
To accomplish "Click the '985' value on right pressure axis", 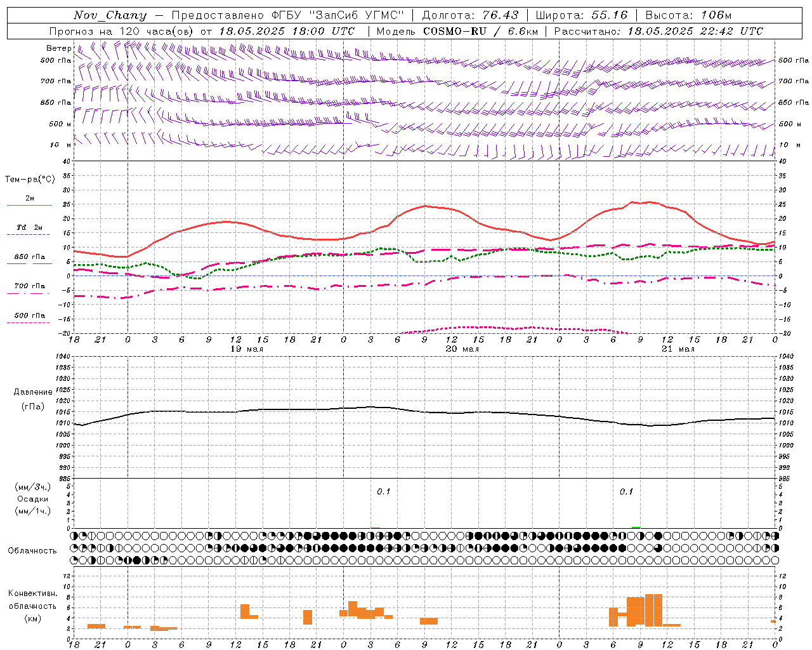I will pyautogui.click(x=785, y=479).
